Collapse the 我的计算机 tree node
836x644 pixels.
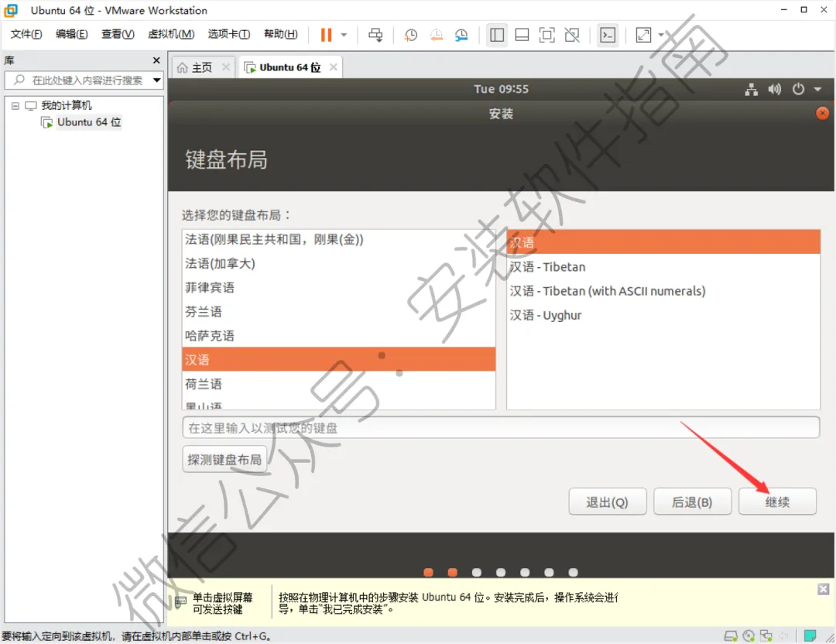[x=15, y=105]
